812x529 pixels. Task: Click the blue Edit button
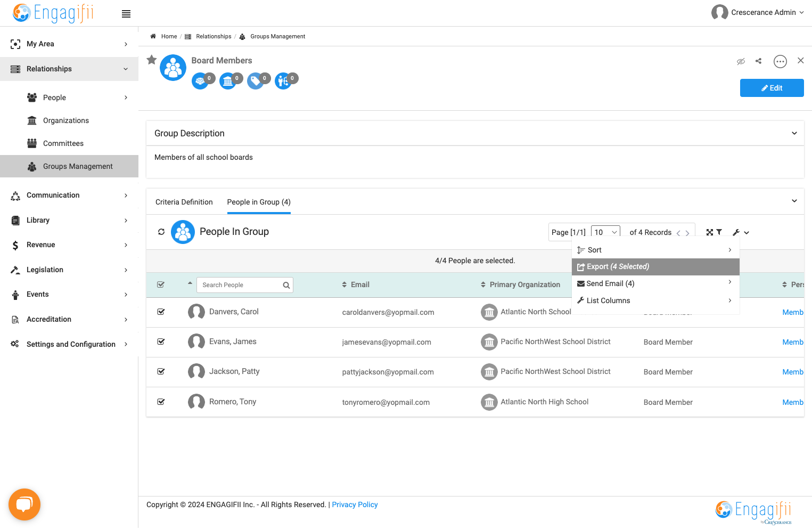click(772, 88)
